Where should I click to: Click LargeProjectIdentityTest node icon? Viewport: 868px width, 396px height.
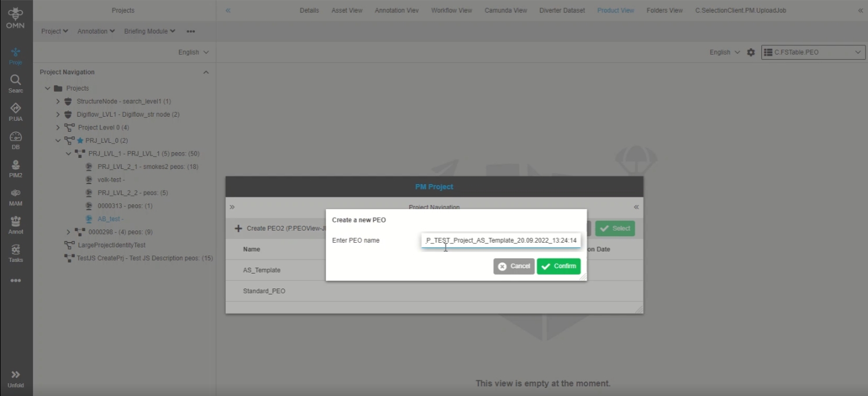tap(69, 245)
